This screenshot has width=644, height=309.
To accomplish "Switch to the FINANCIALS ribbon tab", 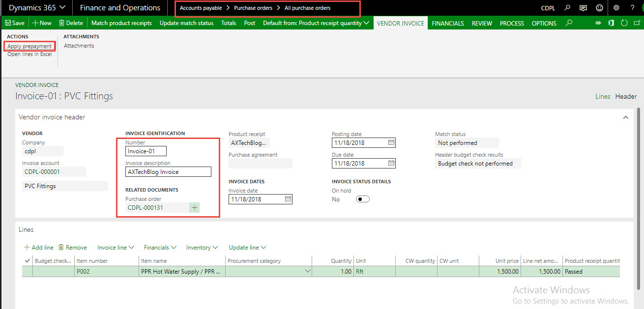I will click(448, 23).
